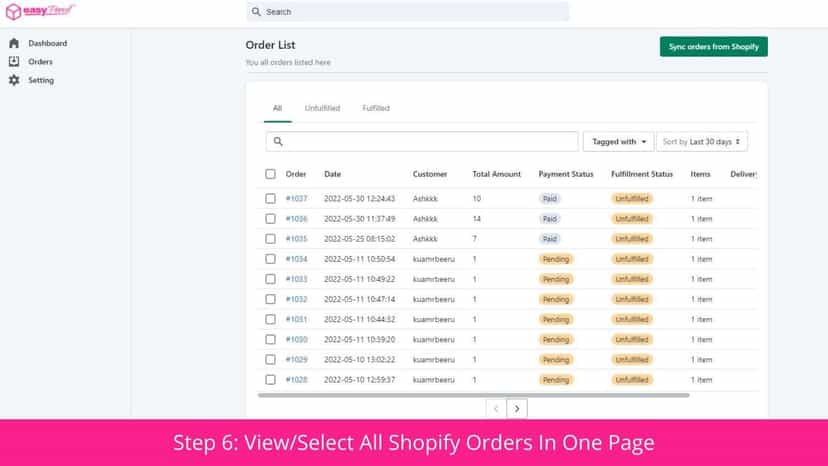
Task: Click the Payment Status column header
Action: point(566,174)
